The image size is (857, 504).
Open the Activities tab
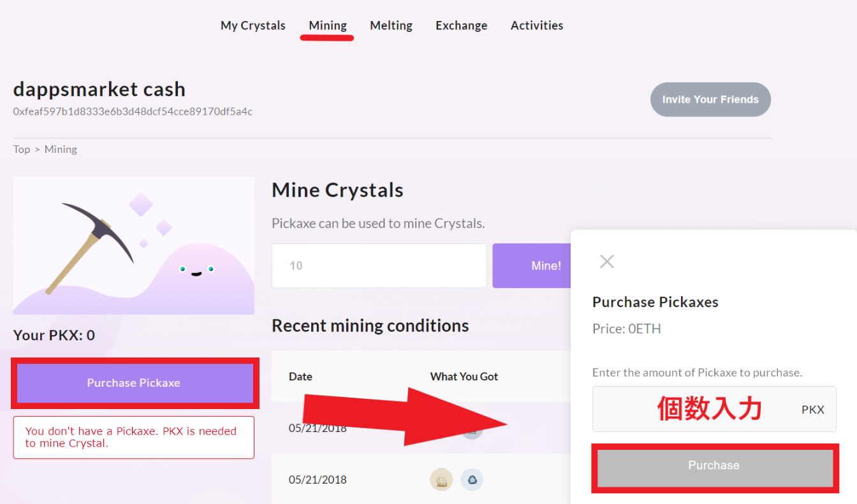pos(537,25)
